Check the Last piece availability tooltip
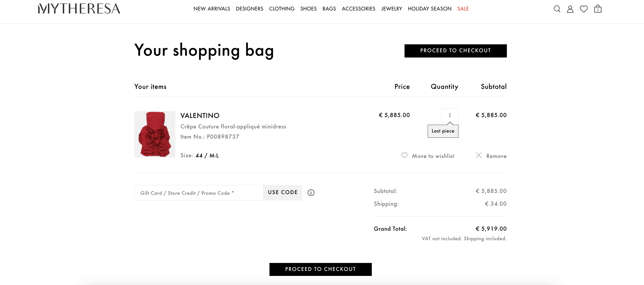This screenshot has height=285, width=644. tap(443, 131)
